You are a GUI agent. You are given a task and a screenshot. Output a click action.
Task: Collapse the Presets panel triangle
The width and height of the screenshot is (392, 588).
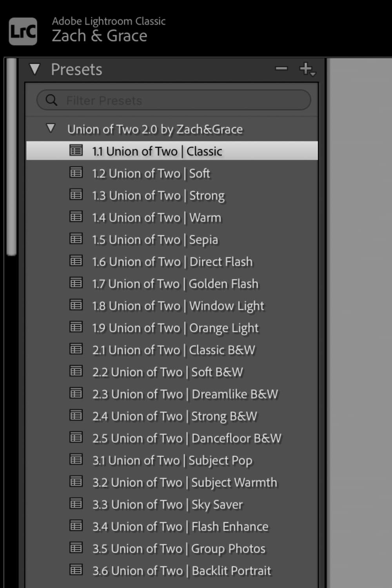click(x=35, y=69)
